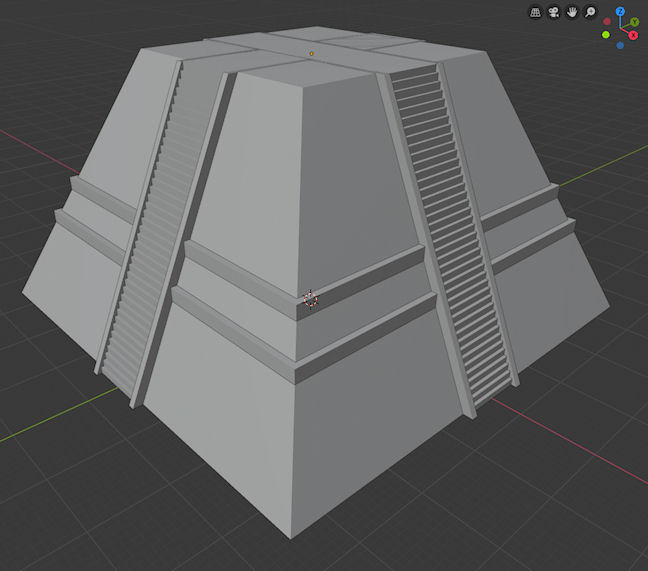Click the orange origin point atop the pyramid

[311, 53]
